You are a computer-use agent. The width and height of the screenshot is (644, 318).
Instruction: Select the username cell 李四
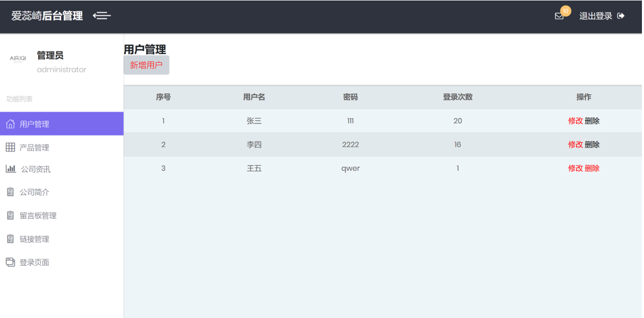tap(254, 144)
